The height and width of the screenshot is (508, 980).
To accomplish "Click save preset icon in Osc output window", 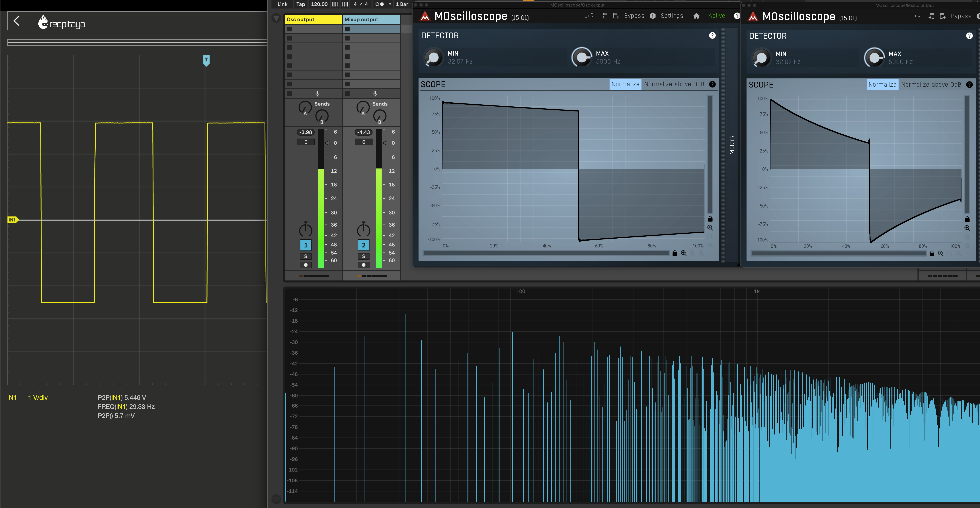I will click(x=616, y=16).
